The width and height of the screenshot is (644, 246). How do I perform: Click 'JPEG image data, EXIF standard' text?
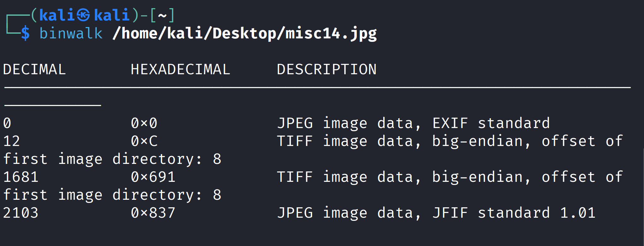click(413, 123)
